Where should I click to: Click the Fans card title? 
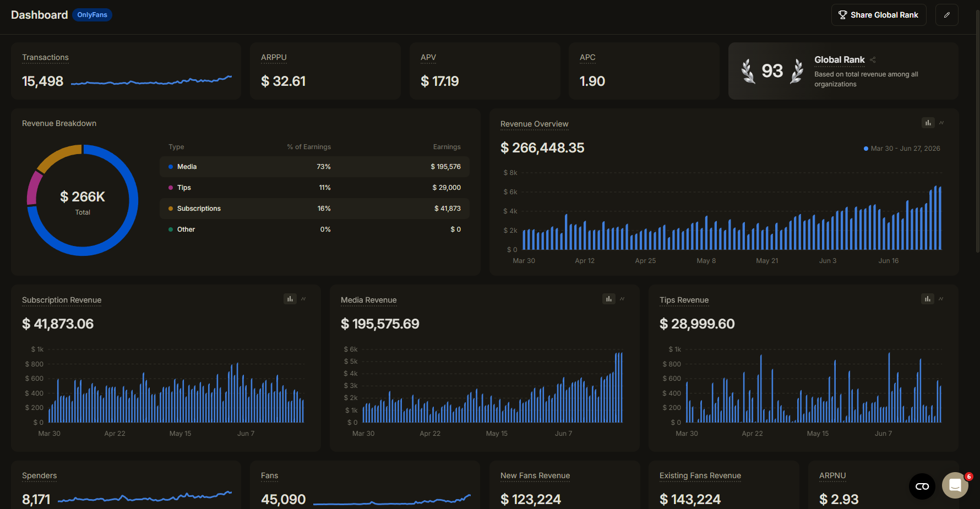pyautogui.click(x=269, y=475)
